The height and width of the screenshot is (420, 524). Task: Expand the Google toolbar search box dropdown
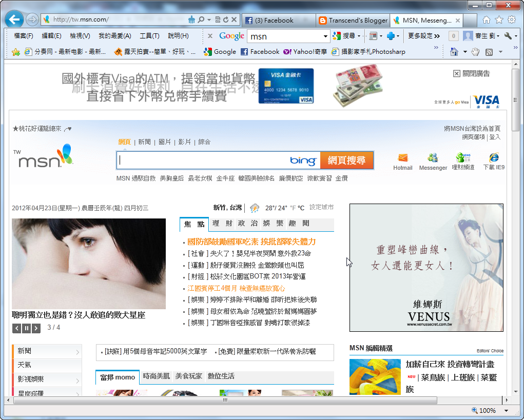coord(325,36)
